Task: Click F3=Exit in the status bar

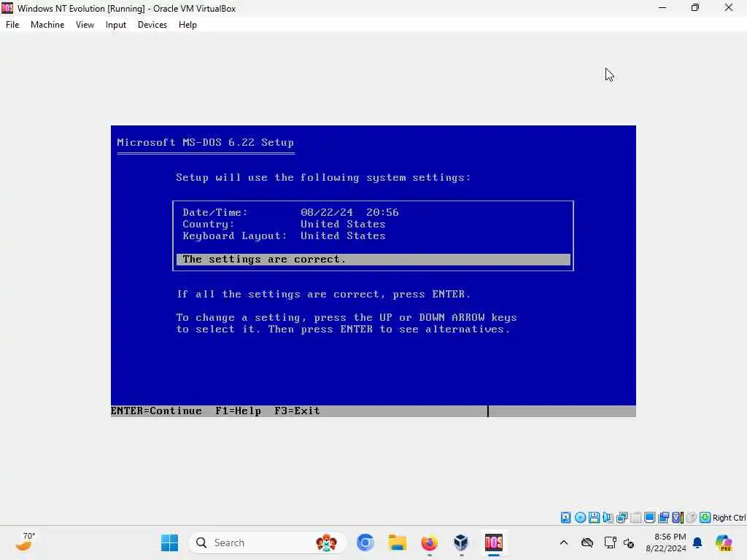Action: [298, 411]
